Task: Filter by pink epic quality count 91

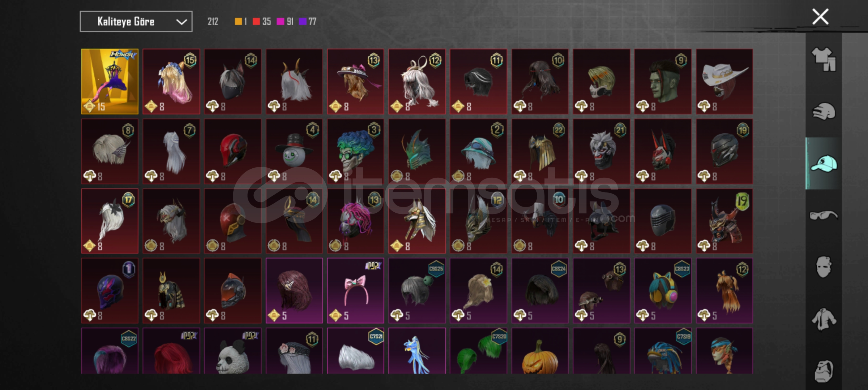Action: click(285, 22)
